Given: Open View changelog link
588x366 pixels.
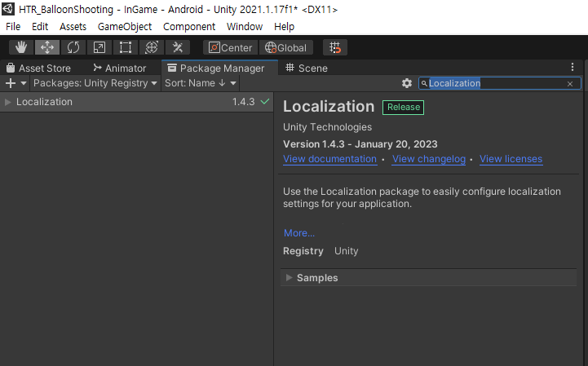Looking at the screenshot, I should pyautogui.click(x=429, y=159).
